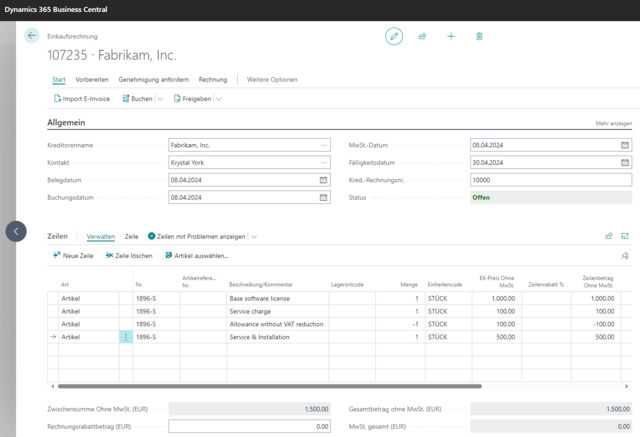Viewport: 640px width, 437px height.
Task: Expand the Buchen dropdown arrow
Action: coord(160,99)
